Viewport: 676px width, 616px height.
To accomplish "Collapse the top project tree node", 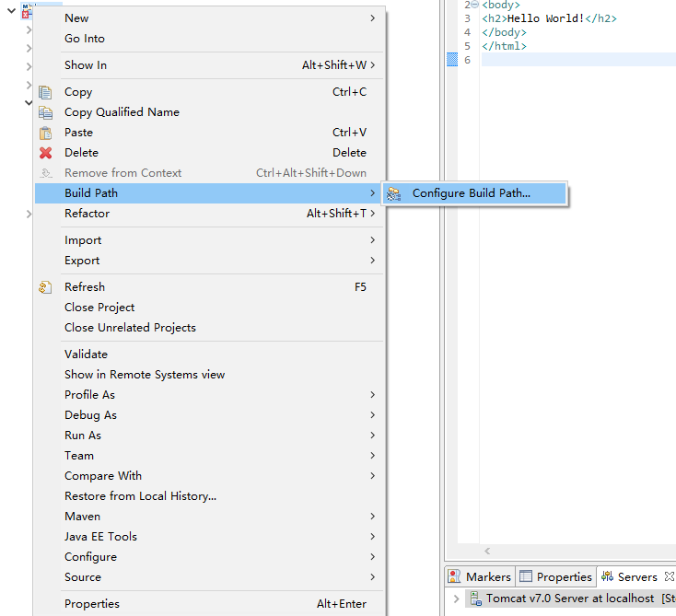I will pyautogui.click(x=12, y=10).
